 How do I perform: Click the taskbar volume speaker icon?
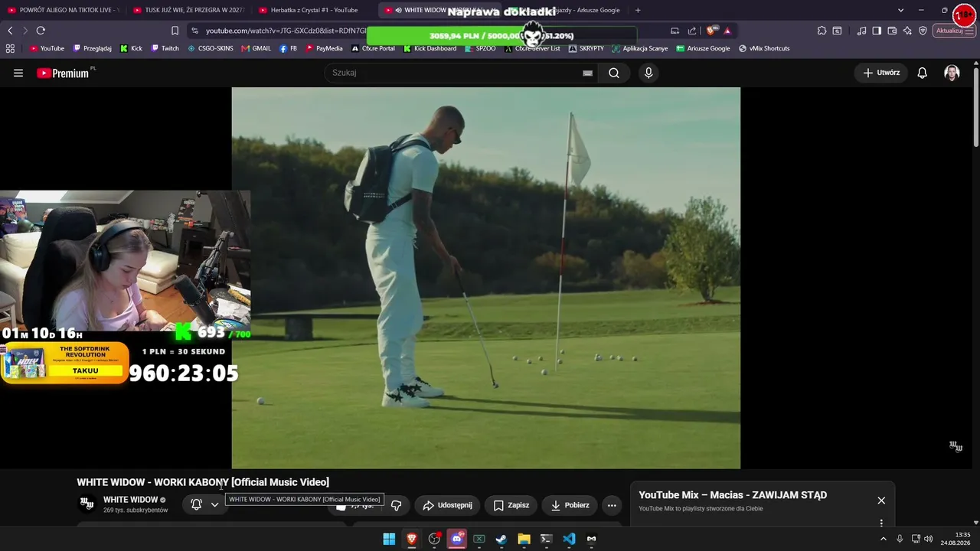pyautogui.click(x=929, y=539)
